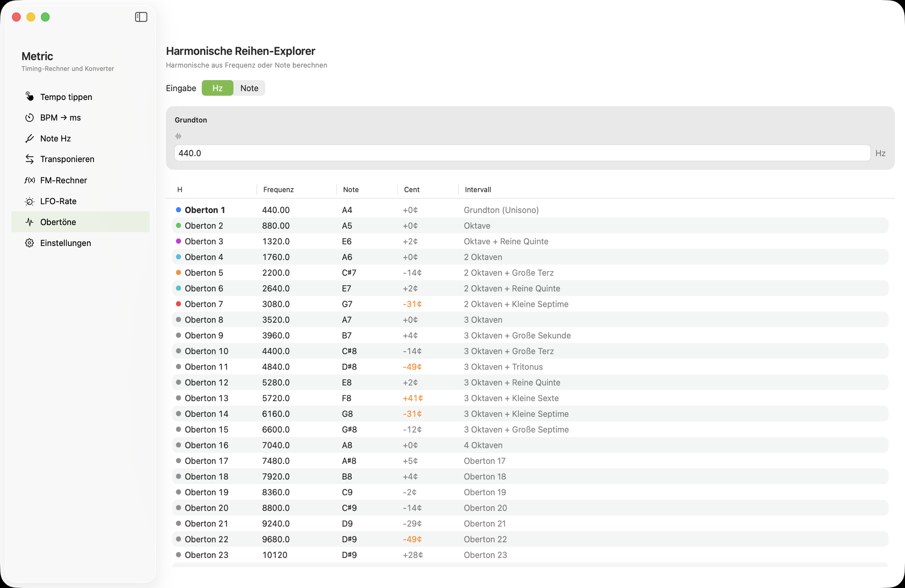Toggle the sidebar visibility button
Viewport: 905px width, 588px height.
click(141, 17)
